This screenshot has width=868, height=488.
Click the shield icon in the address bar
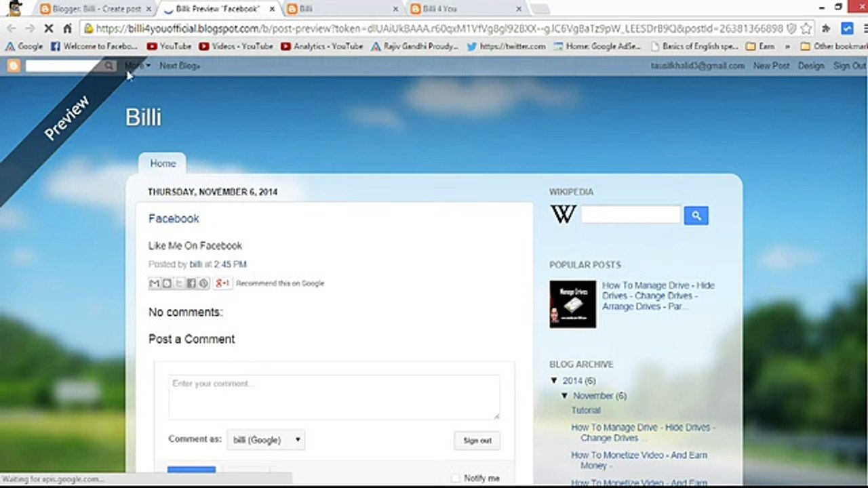pyautogui.click(x=791, y=28)
